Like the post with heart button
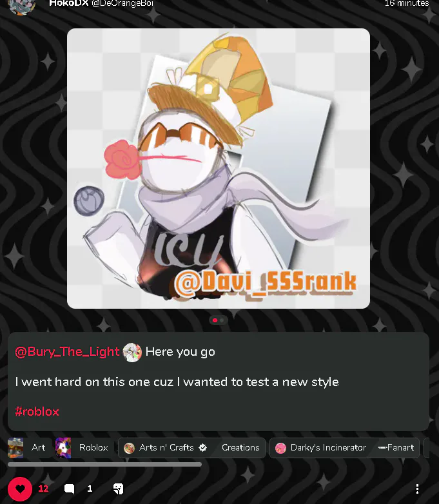 pyautogui.click(x=20, y=489)
